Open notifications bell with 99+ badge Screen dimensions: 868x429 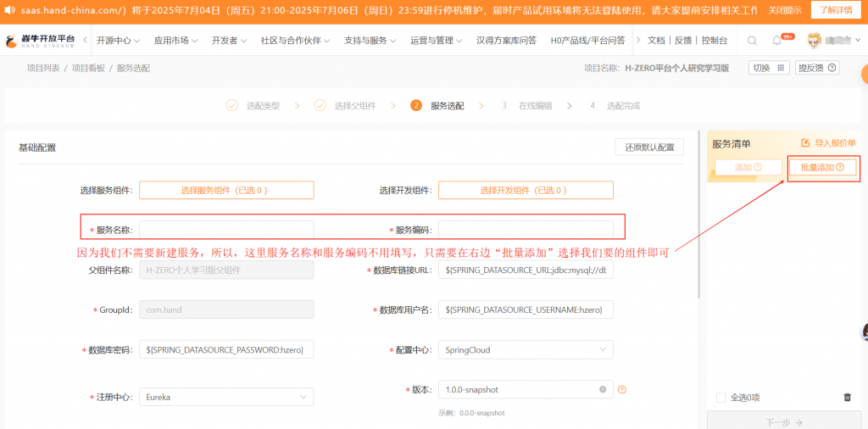point(777,41)
